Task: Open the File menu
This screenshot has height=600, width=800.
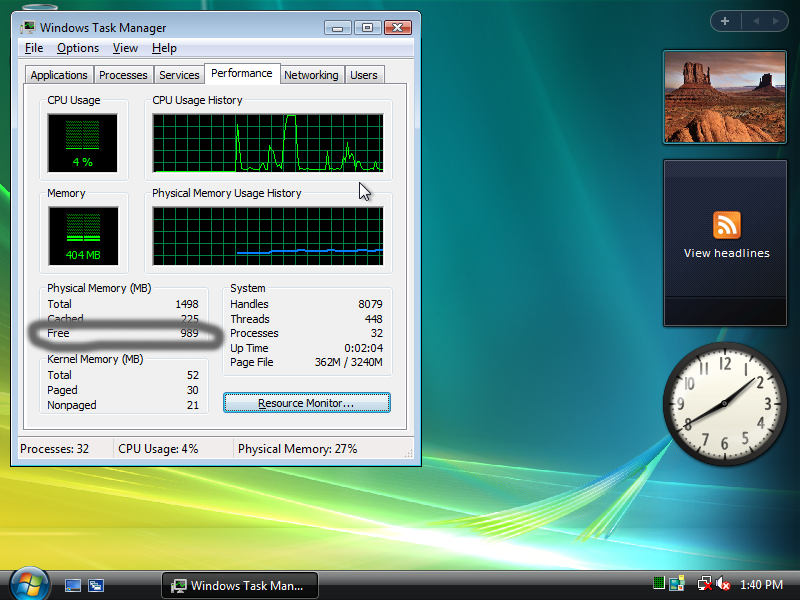Action: (x=34, y=48)
